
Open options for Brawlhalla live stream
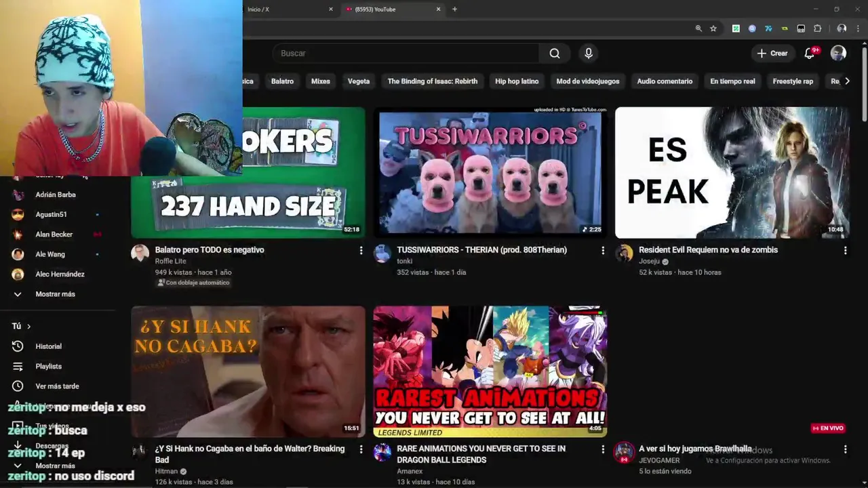click(x=845, y=449)
